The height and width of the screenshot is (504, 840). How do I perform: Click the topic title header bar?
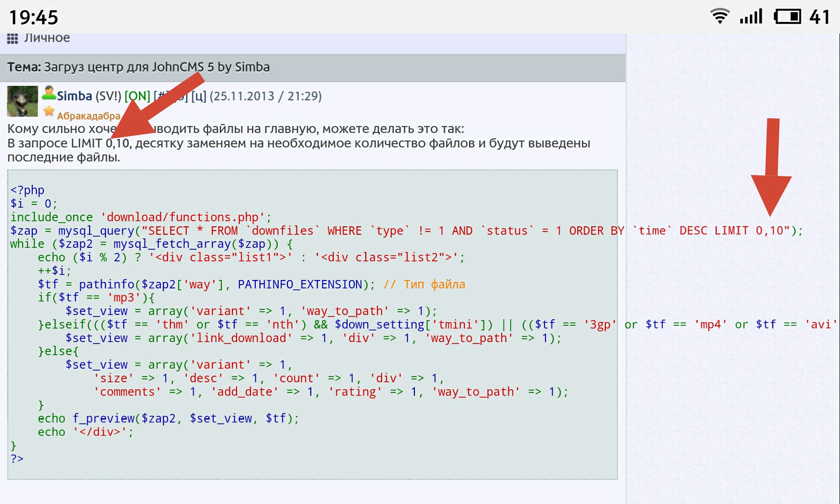313,67
